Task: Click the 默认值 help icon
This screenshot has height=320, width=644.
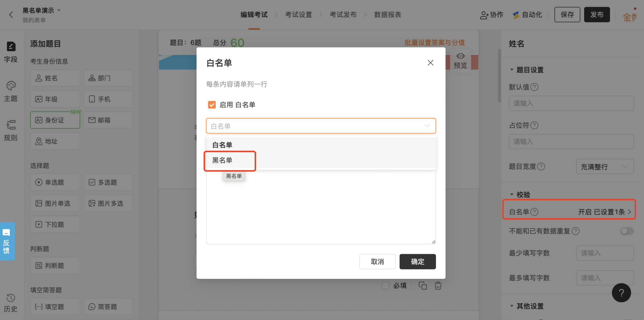Action: tap(534, 87)
